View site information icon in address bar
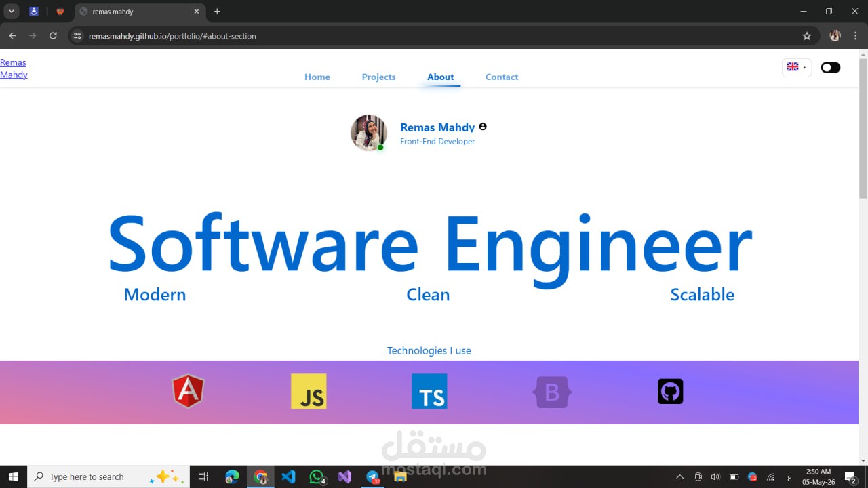The image size is (868, 488). point(77,36)
